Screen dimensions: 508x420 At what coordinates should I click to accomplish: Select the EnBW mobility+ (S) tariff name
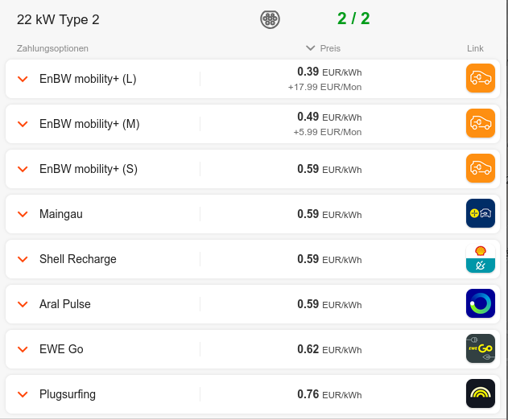tap(89, 169)
